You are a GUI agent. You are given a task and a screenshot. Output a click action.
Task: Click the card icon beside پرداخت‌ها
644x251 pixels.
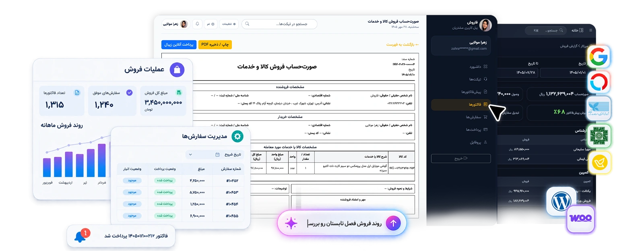(485, 130)
